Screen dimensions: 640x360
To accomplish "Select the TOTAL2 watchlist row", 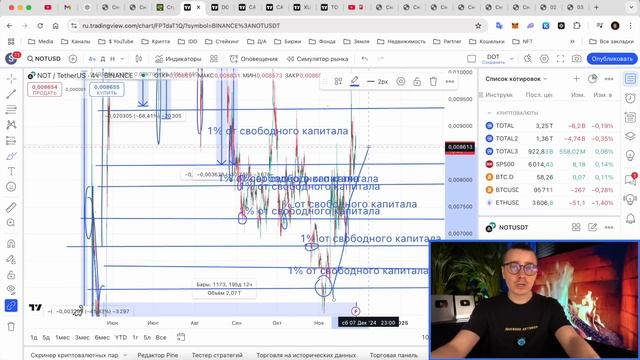I will pos(549,138).
